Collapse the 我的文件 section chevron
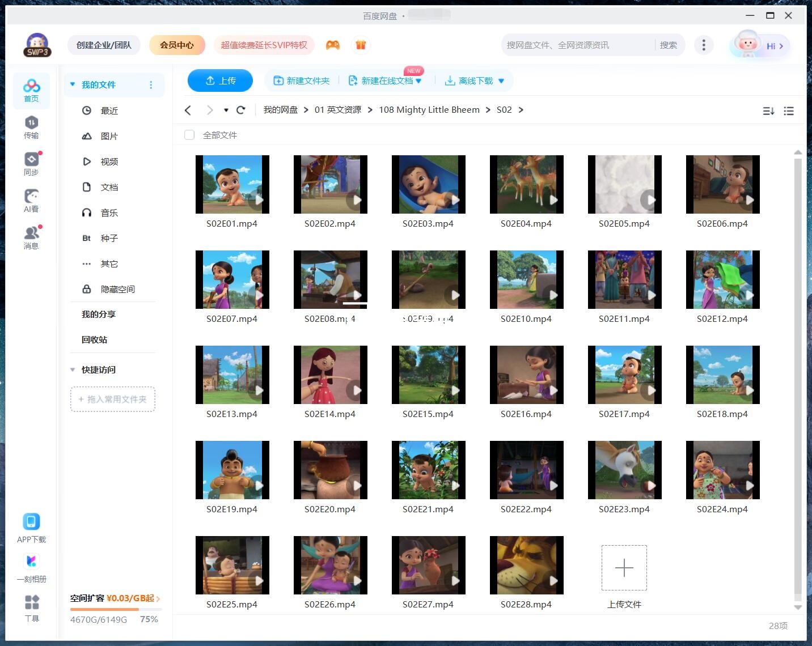 [x=72, y=84]
